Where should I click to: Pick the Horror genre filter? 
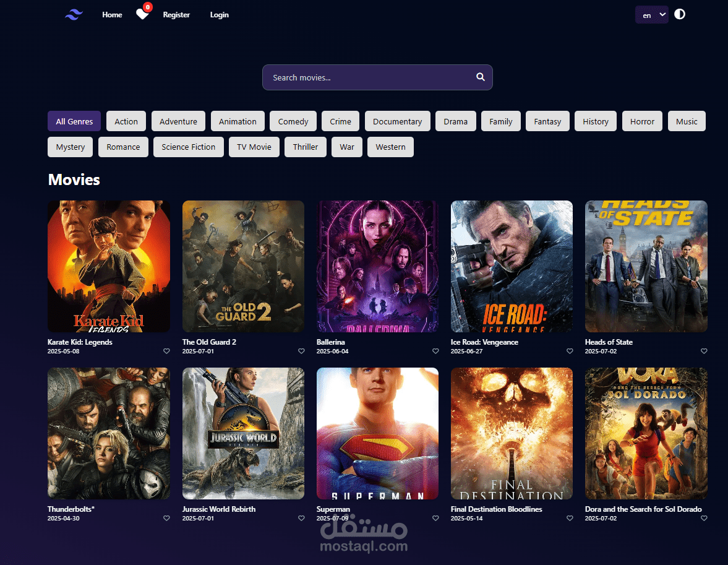coord(642,121)
